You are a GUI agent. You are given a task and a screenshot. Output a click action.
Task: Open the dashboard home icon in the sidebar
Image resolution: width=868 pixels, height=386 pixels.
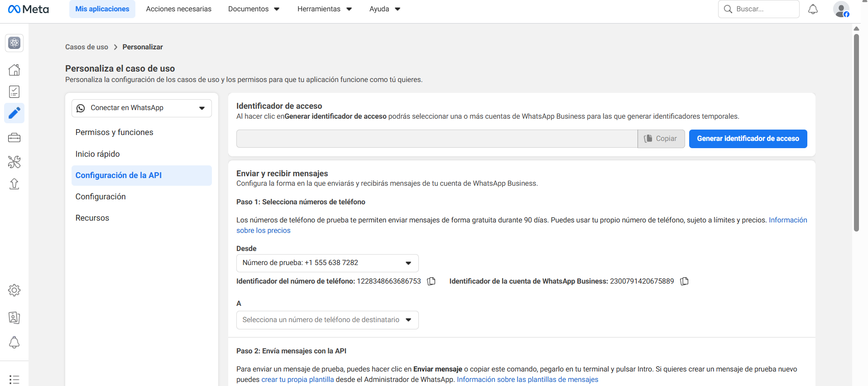pos(14,70)
